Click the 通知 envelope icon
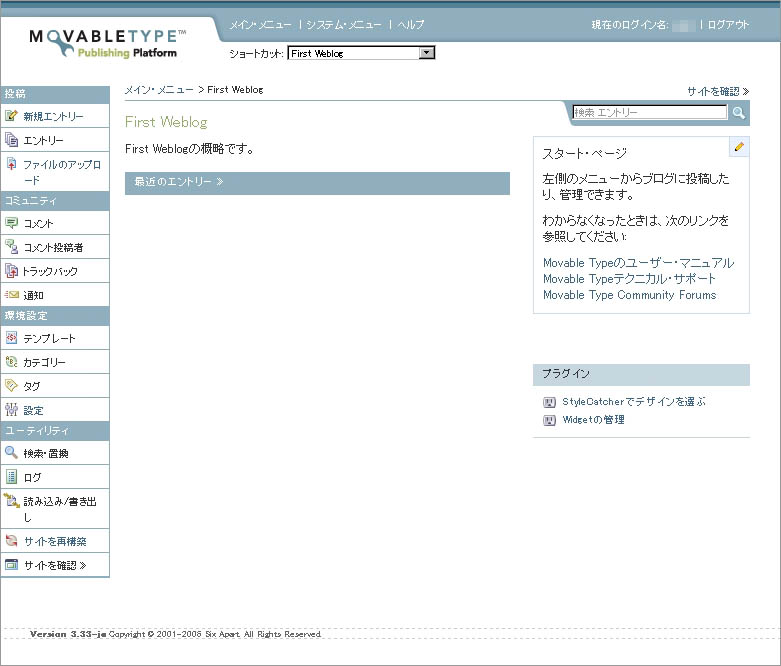The height and width of the screenshot is (666, 781). click(x=11, y=295)
